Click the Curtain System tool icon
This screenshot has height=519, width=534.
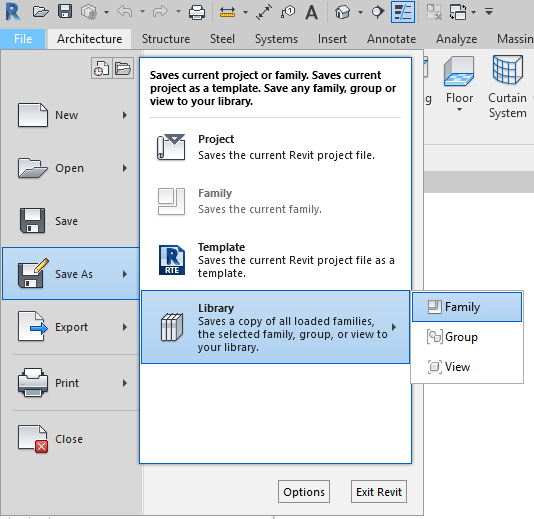pyautogui.click(x=508, y=70)
